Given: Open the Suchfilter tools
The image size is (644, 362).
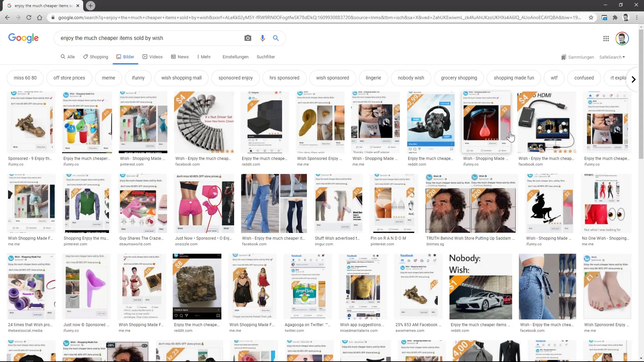Looking at the screenshot, I should (266, 57).
